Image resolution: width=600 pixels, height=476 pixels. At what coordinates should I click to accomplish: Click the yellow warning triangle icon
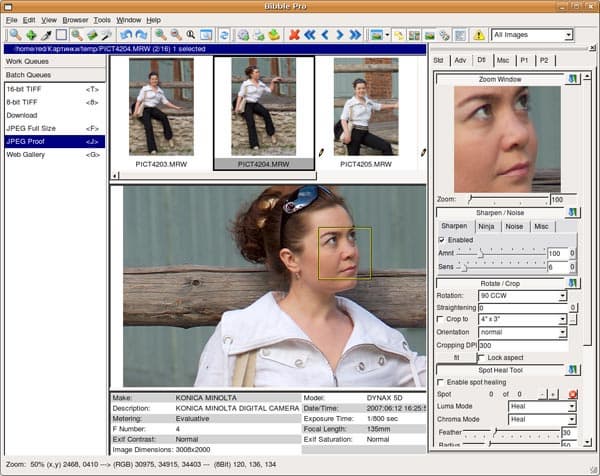[x=479, y=35]
